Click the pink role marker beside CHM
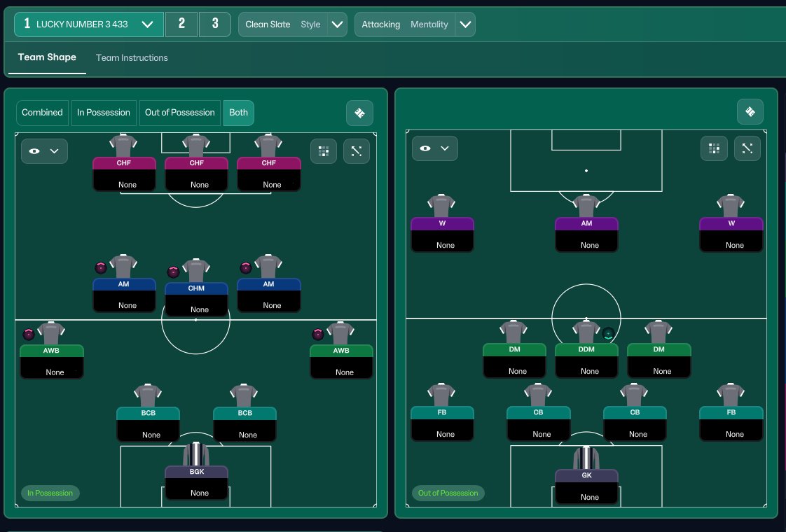 tap(173, 272)
